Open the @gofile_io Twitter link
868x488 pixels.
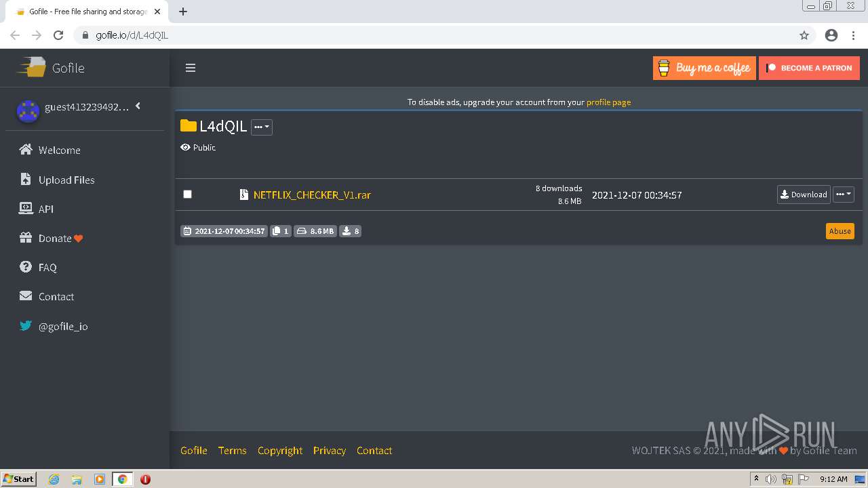(x=63, y=326)
